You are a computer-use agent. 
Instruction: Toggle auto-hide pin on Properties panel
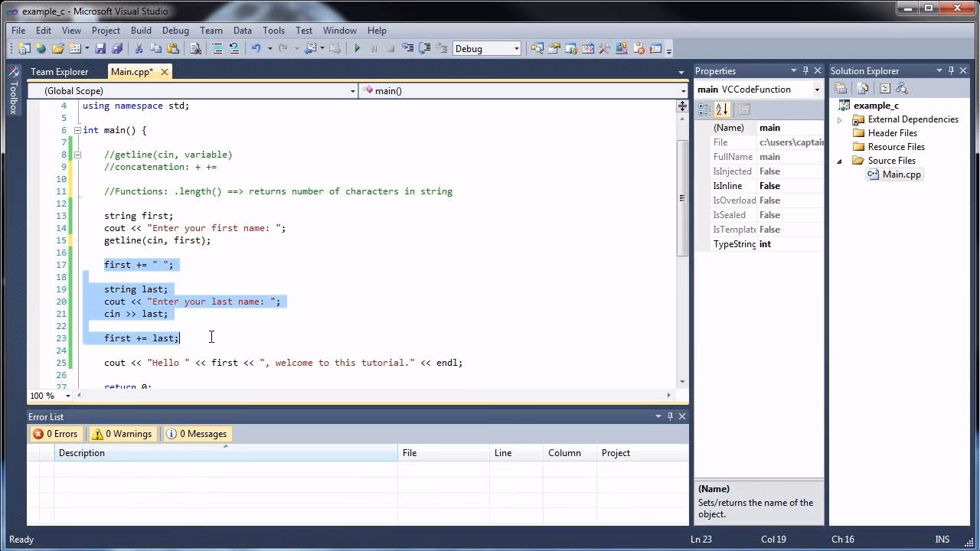[805, 70]
